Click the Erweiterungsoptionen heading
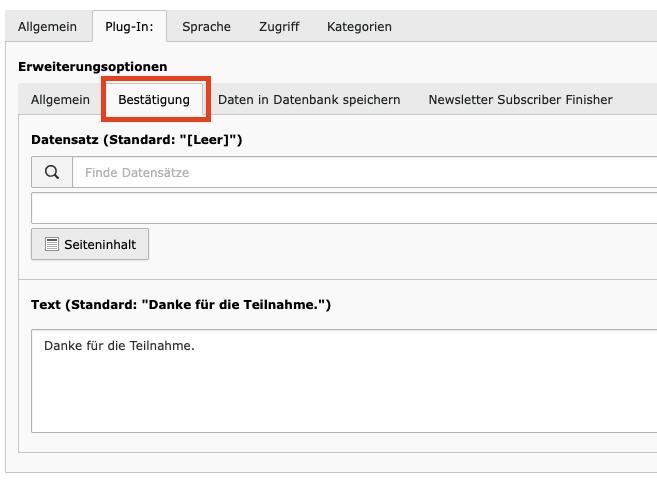657x483 pixels. pyautogui.click(x=92, y=67)
